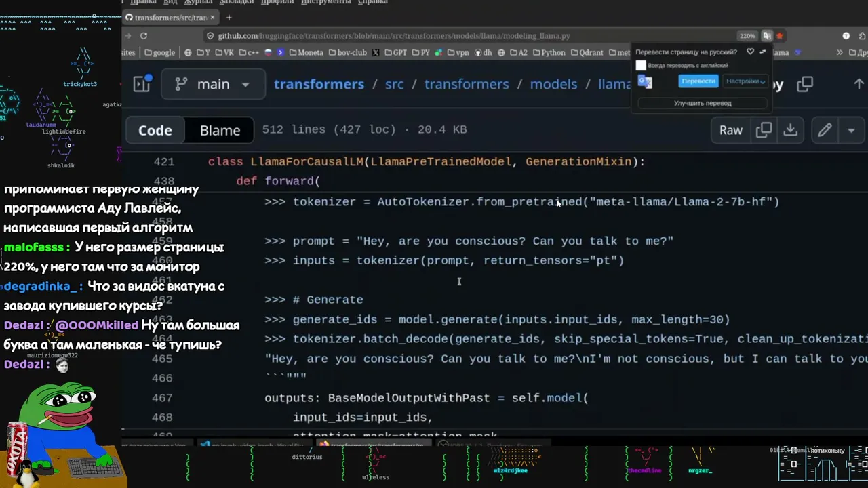Open the Справка menu
Viewport: 868px width, 488px height.
372,2
